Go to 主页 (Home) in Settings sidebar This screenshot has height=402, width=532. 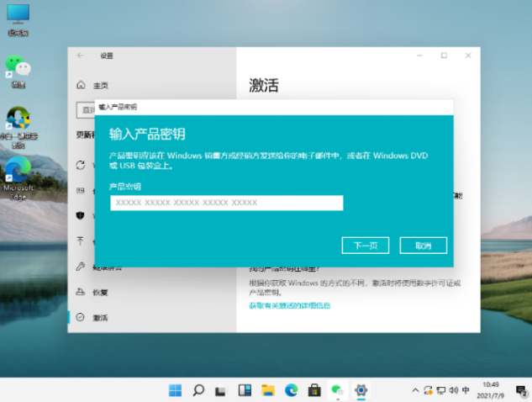[x=100, y=85]
